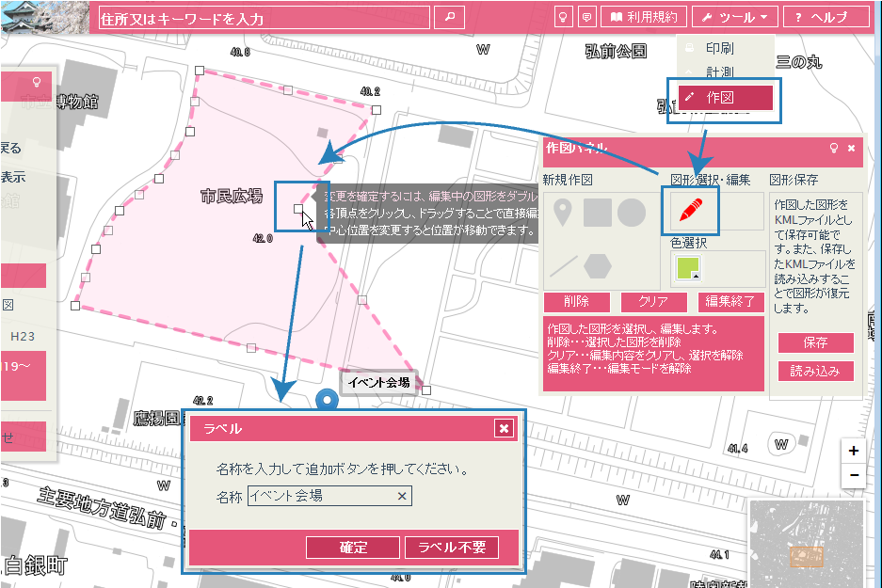Select the hexagon polygon drawing tool
882x588 pixels.
[598, 266]
